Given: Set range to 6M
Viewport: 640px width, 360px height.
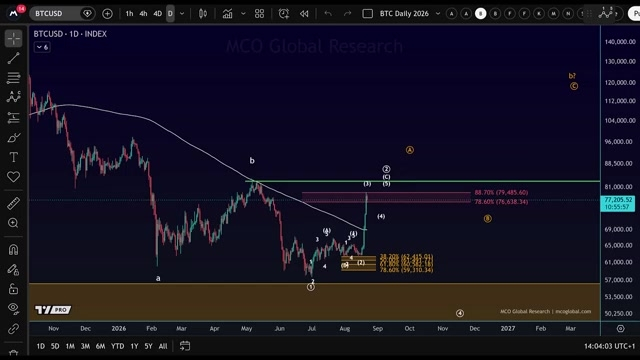Looking at the screenshot, I should pyautogui.click(x=100, y=346).
